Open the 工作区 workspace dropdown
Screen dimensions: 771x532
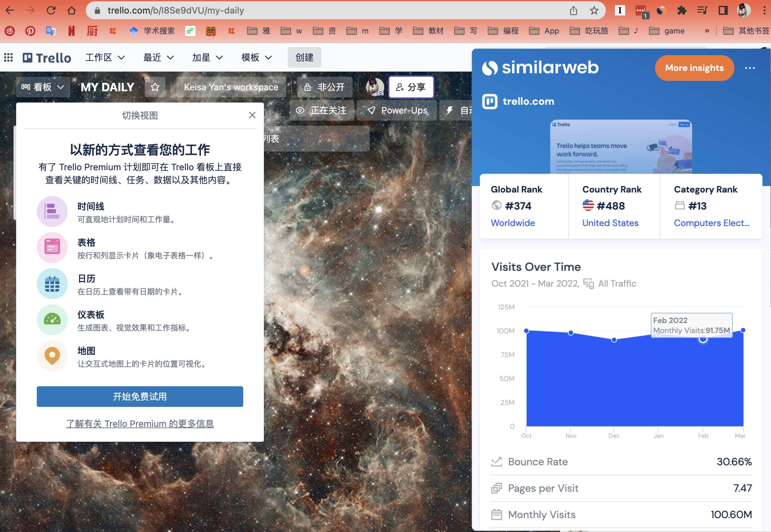point(105,57)
